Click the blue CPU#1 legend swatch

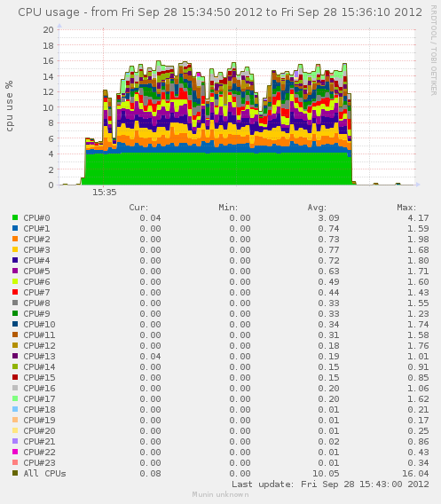click(15, 228)
